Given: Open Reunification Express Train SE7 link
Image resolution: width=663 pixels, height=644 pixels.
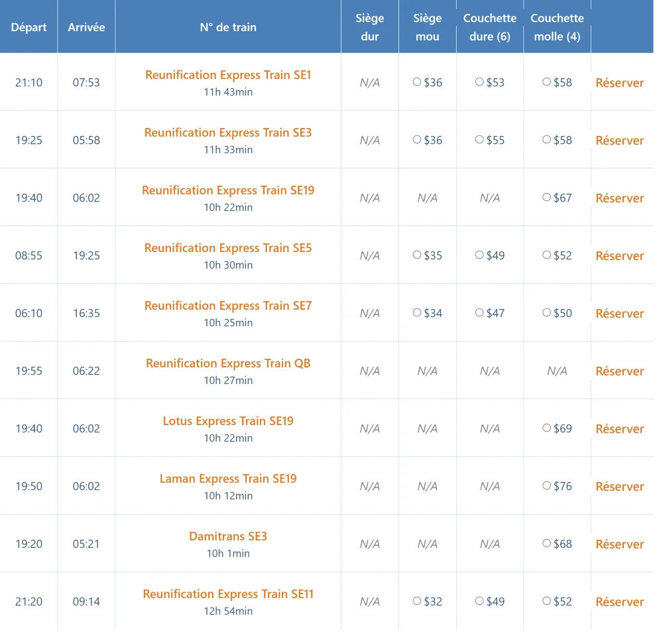Looking at the screenshot, I should (228, 305).
